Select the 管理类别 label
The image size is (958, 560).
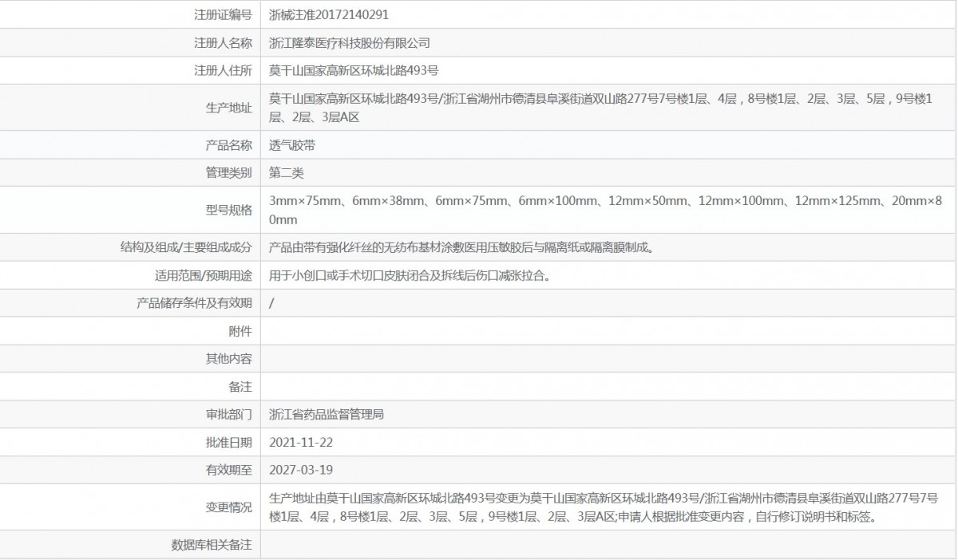(x=228, y=172)
